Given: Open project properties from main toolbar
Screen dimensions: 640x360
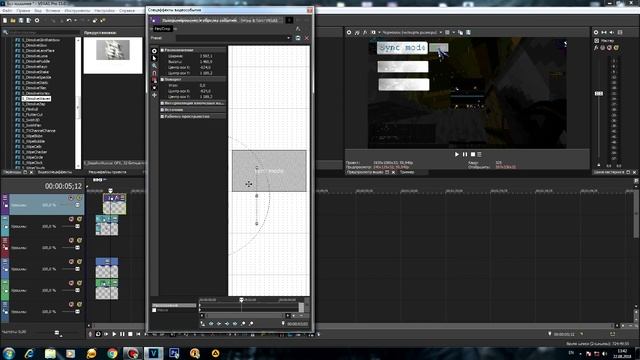Looking at the screenshot, I should [x=37, y=20].
